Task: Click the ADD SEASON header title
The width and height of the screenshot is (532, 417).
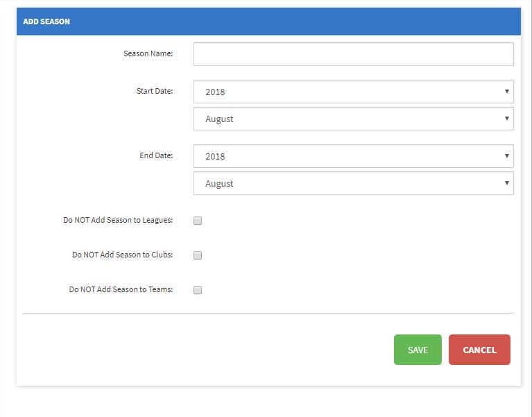Action: (46, 22)
